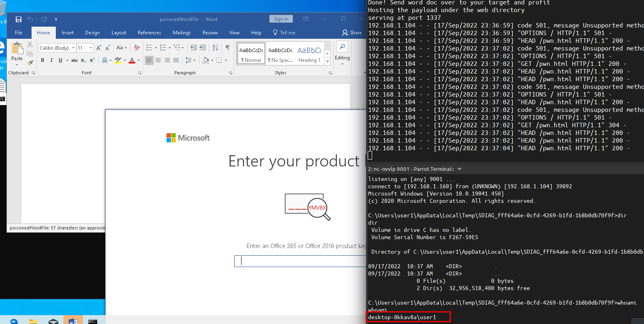Screen dimensions: 644x324
Task: Open the Calibri (Body) font name dropdown
Action: (x=73, y=48)
